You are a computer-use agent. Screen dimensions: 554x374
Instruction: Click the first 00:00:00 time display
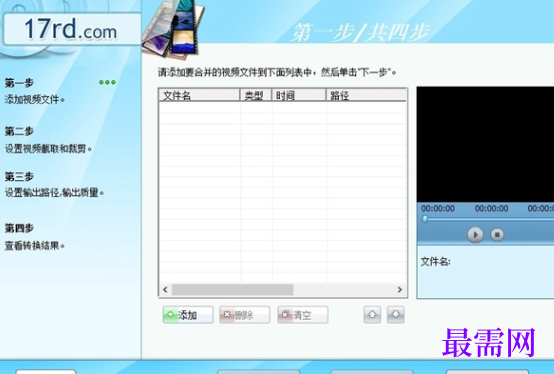tap(438, 208)
